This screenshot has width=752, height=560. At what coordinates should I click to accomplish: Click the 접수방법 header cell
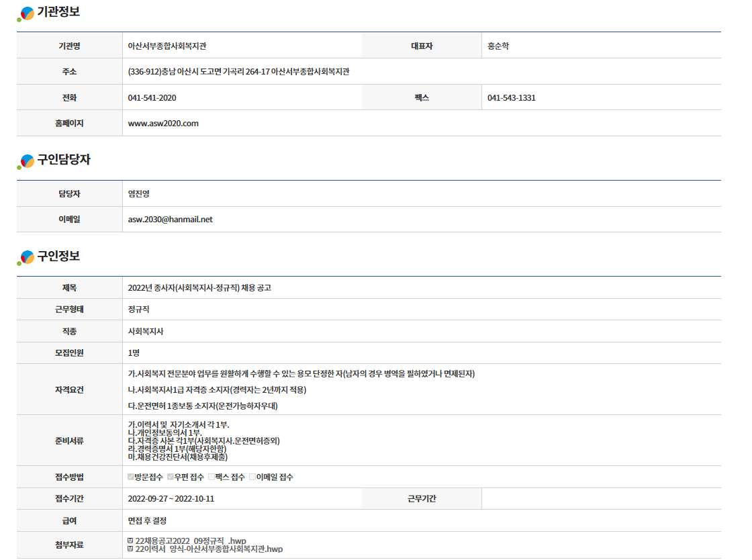pos(70,477)
